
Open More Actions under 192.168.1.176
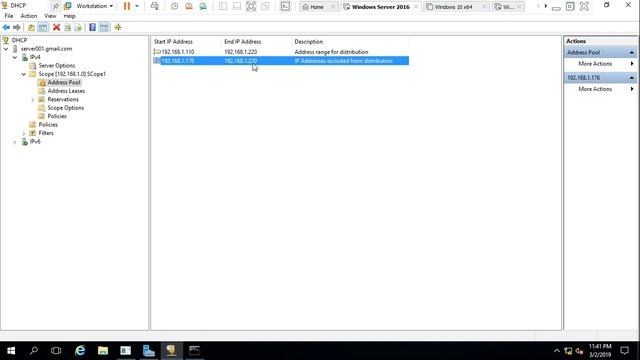[x=595, y=89]
